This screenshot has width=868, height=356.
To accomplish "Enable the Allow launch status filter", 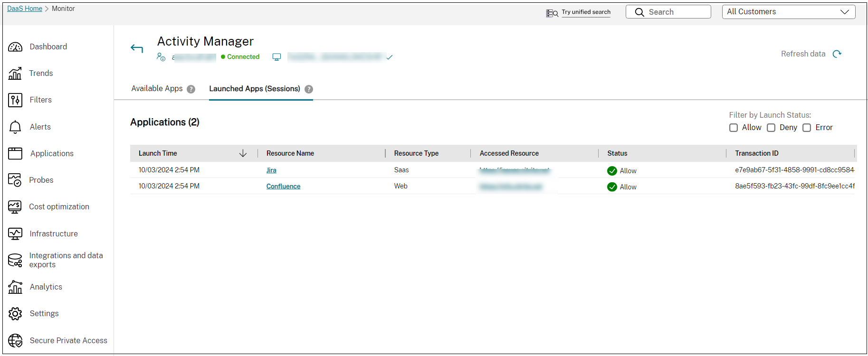I will point(734,128).
